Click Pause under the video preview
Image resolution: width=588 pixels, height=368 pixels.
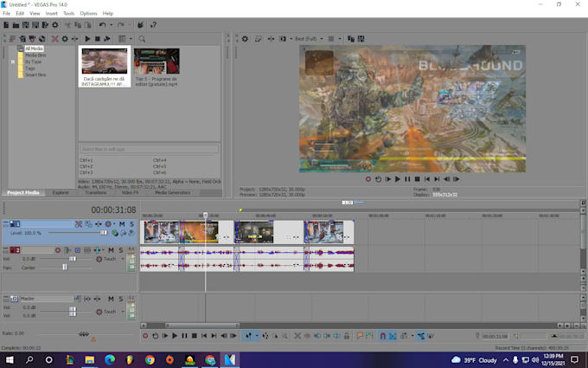tap(407, 179)
